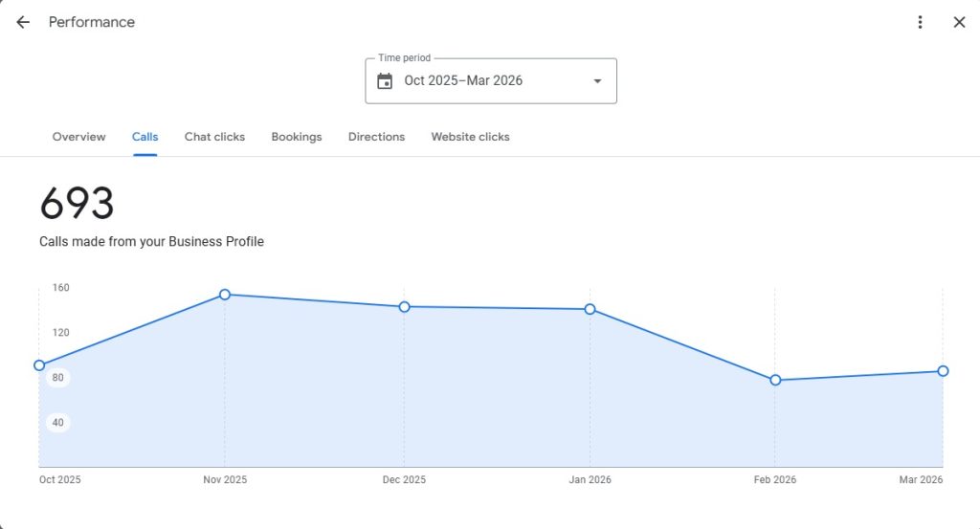Close the Performance panel
The width and height of the screenshot is (980, 529).
pyautogui.click(x=959, y=22)
